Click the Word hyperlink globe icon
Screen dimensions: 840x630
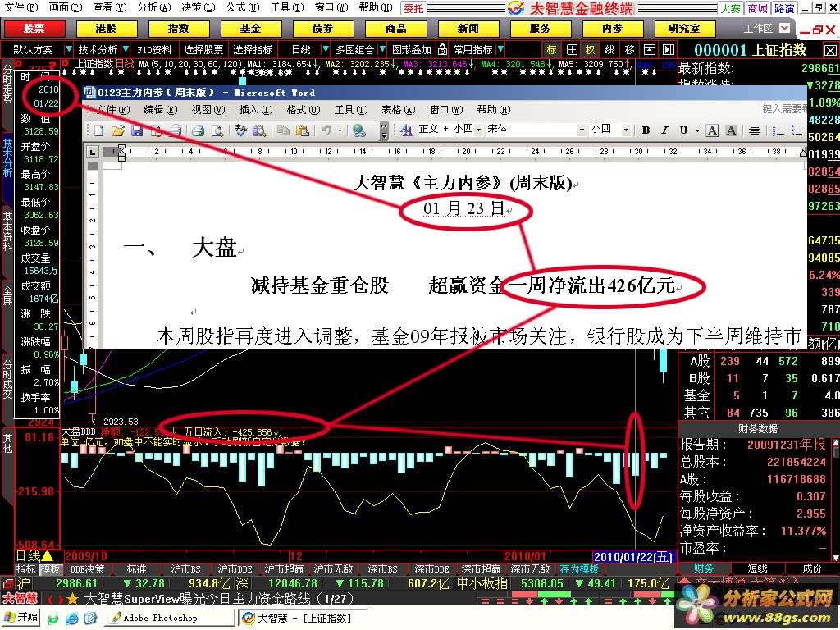tap(359, 130)
